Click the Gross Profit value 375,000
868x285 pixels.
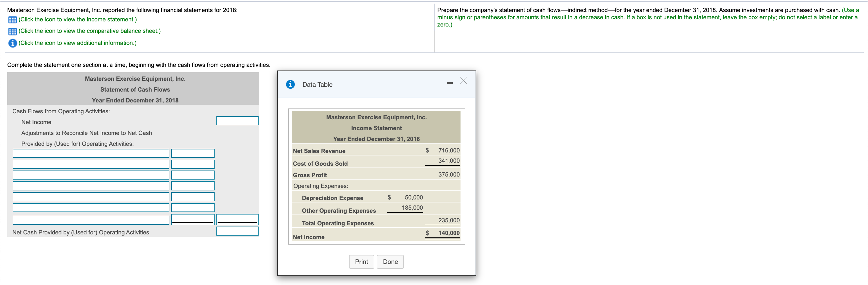tap(449, 174)
